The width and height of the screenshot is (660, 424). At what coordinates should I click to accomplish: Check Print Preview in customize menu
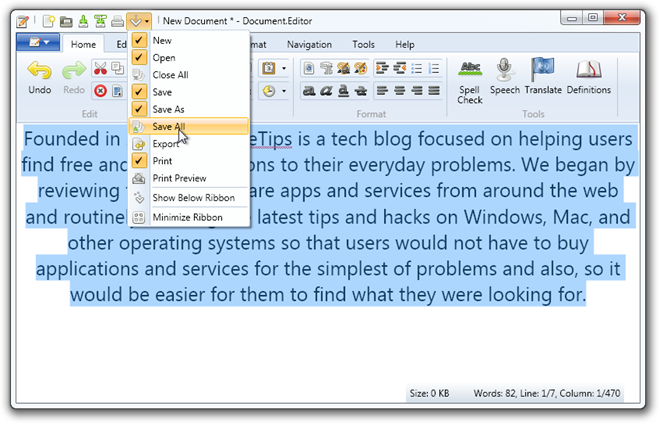click(189, 179)
